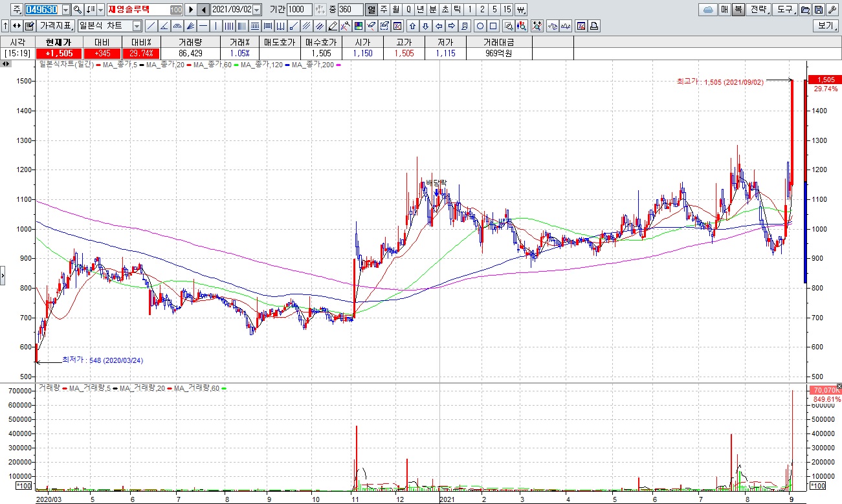The image size is (842, 504).
Task: Select the Fibonacci fan lines tool
Action: 190,26
